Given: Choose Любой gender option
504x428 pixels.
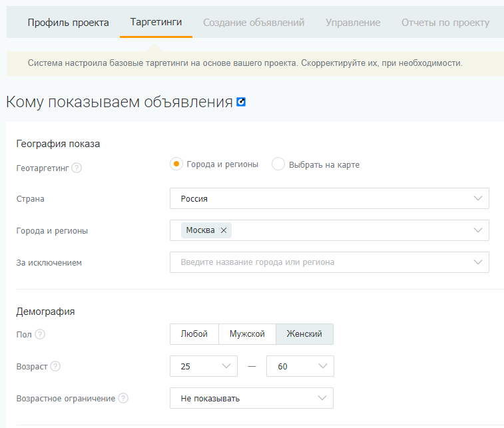Looking at the screenshot, I should pos(194,334).
